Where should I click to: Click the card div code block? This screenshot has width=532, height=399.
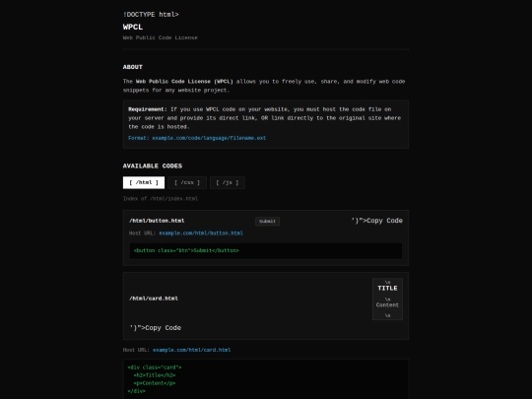[x=266, y=379]
